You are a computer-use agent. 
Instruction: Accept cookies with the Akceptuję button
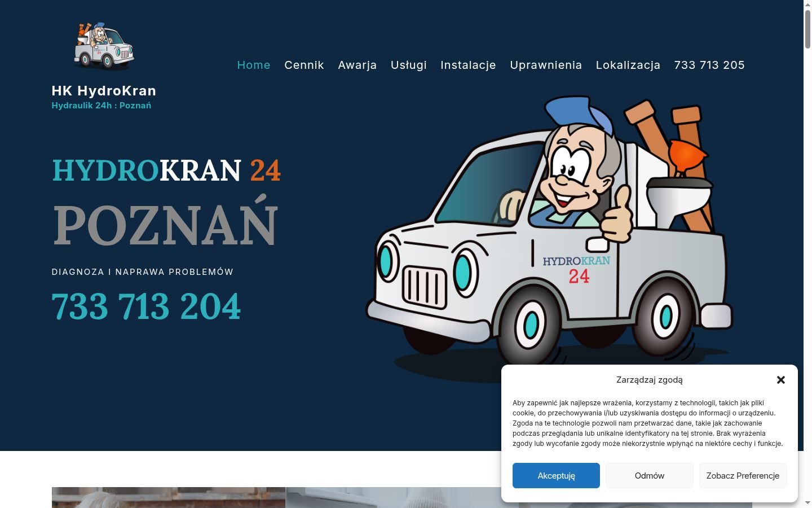coord(556,475)
